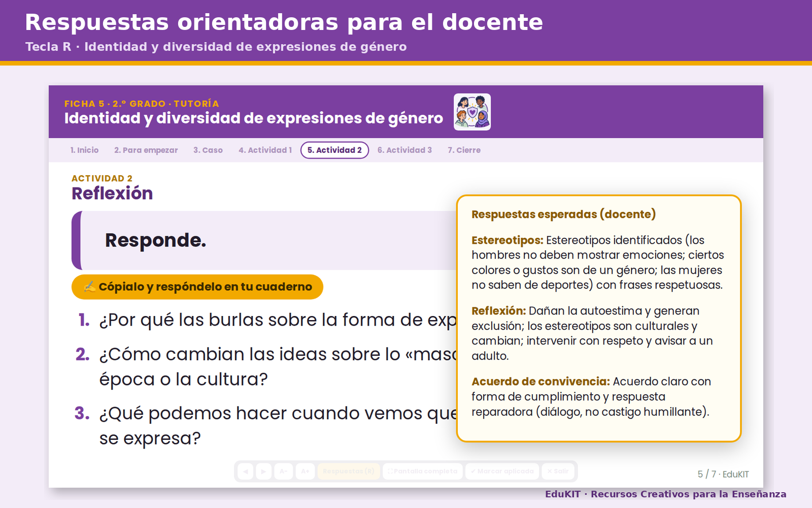The width and height of the screenshot is (812, 508).
Task: Switch to 2. Para empezar tab
Action: tap(146, 150)
